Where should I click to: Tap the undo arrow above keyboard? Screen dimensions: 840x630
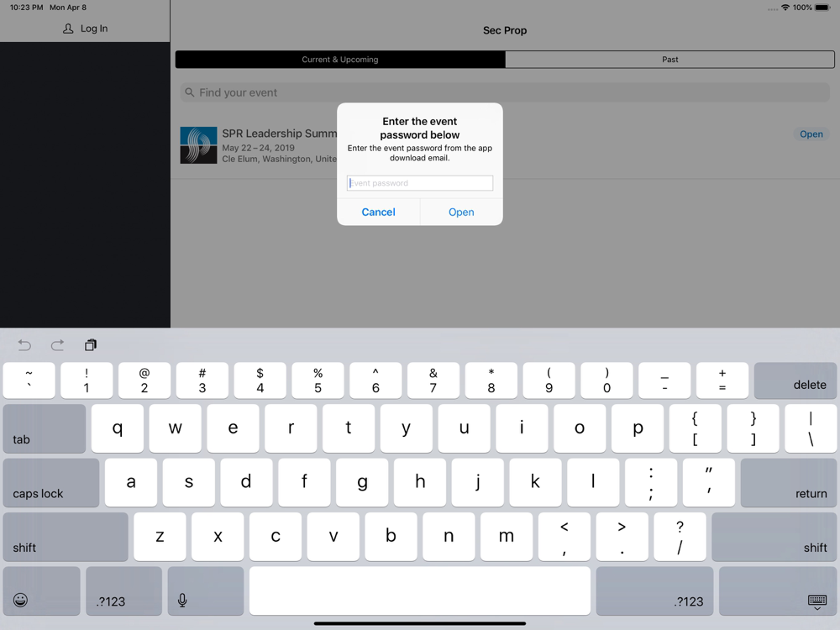[24, 345]
